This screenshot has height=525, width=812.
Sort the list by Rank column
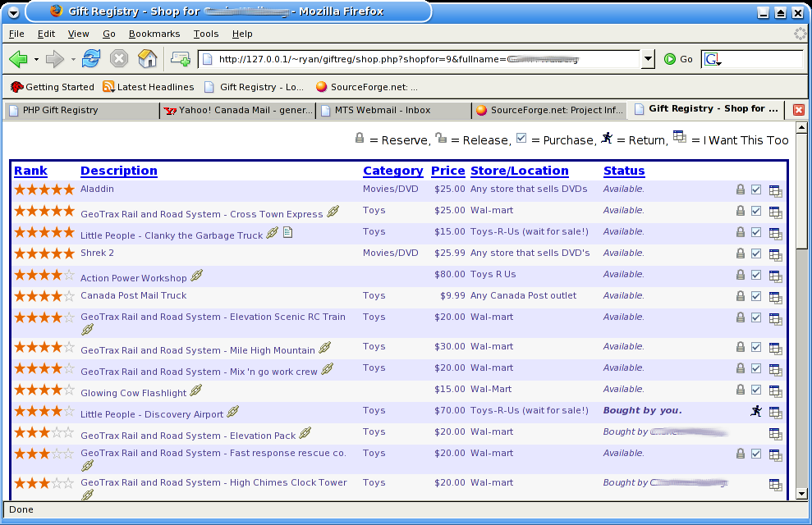tap(30, 171)
